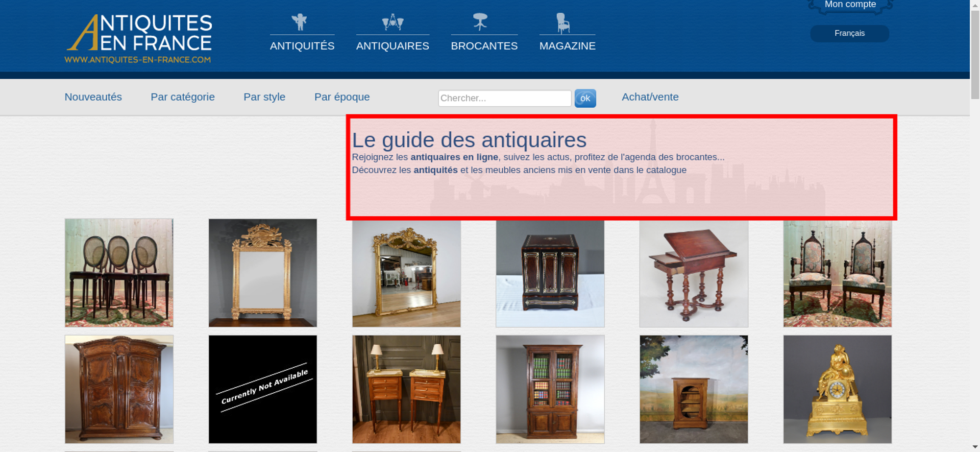Image resolution: width=980 pixels, height=452 pixels.
Task: Click the Antiquités en France logo
Action: (139, 39)
